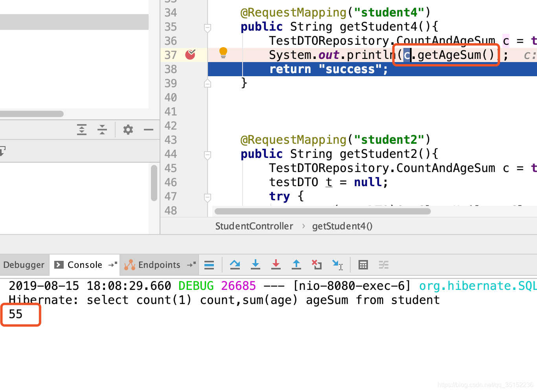Click getStudent4() in the breadcrumb bar
Screen dimensions: 537x392
tap(342, 226)
